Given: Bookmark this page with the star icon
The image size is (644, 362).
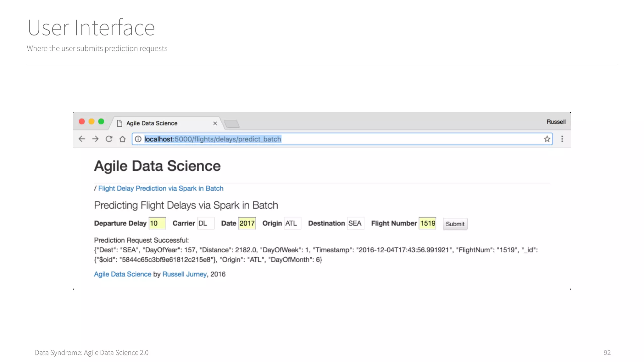Looking at the screenshot, I should 547,139.
